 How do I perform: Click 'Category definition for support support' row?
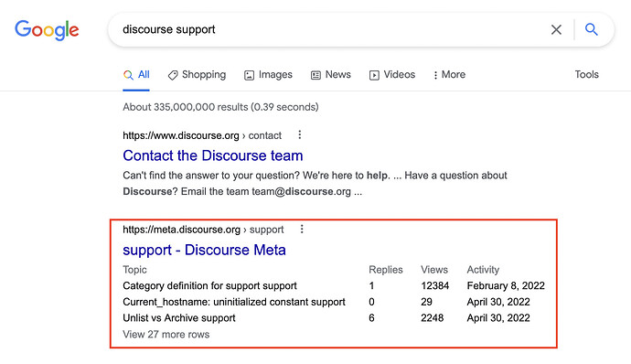coord(334,286)
